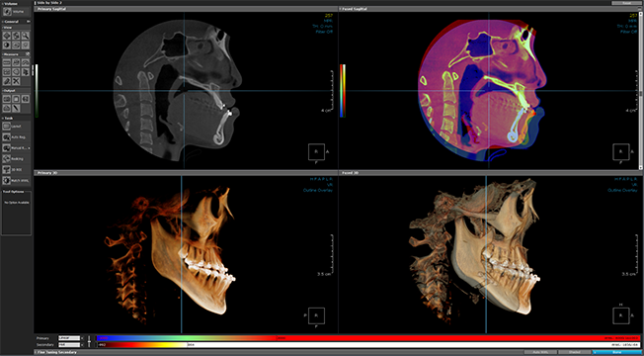Image resolution: width=644 pixels, height=356 pixels.
Task: Click the brightness/contrast half-circle view icon
Action: (x=7, y=44)
